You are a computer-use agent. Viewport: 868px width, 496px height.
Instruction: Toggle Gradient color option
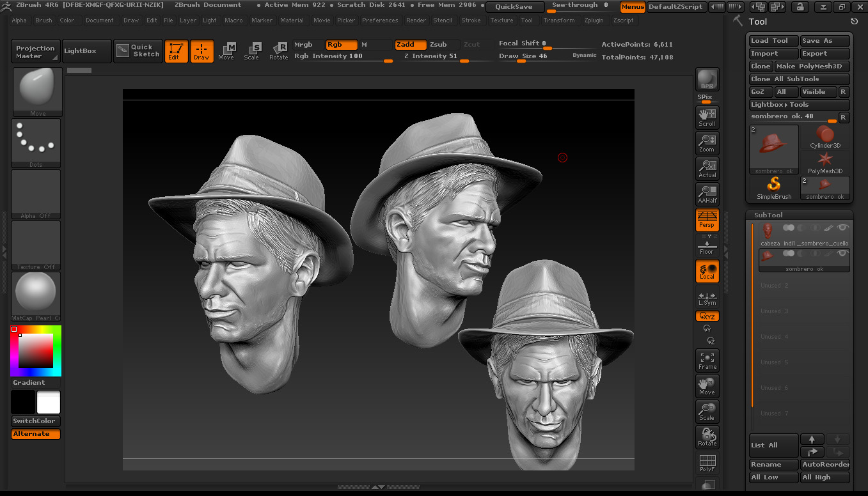click(29, 382)
